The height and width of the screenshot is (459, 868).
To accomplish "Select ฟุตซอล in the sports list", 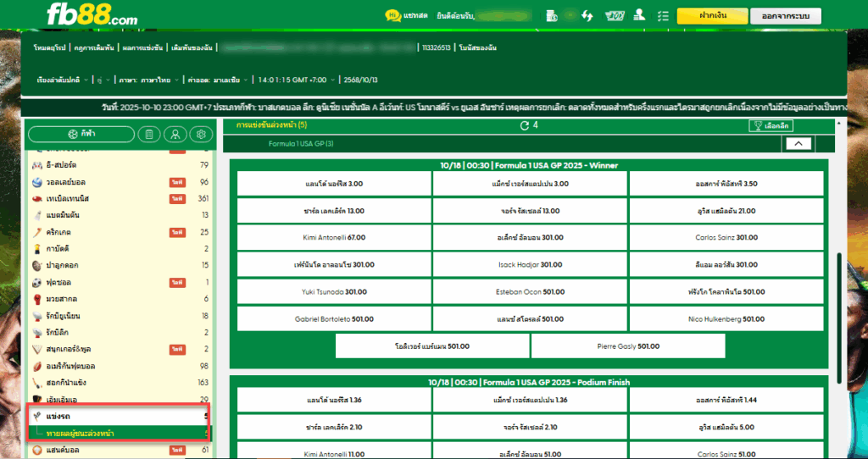I will pos(120,283).
